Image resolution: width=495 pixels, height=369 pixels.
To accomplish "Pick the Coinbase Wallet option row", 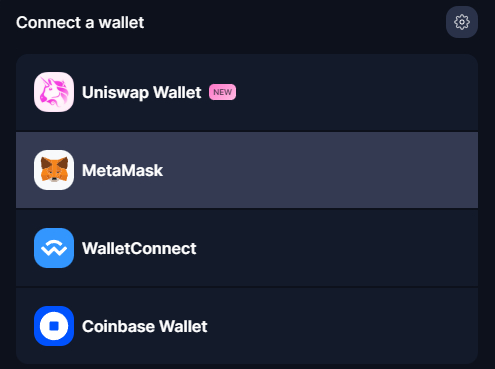I will (247, 326).
